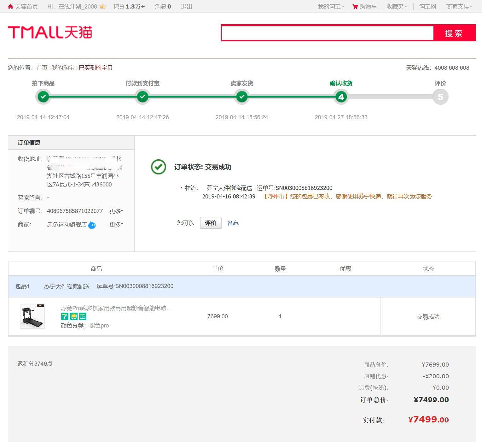Chat with seller via blue Wangwang icon
This screenshot has height=448, width=482.
coord(92,225)
